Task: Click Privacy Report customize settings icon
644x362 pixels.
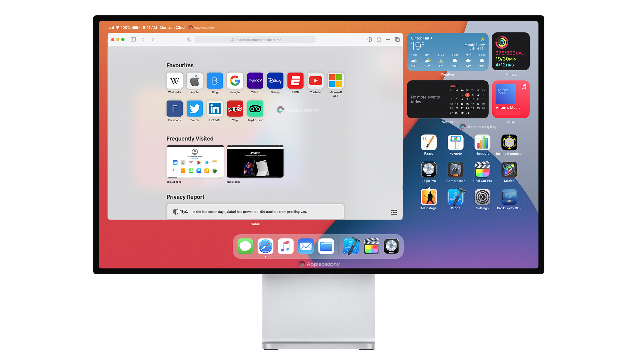Action: coord(393,212)
